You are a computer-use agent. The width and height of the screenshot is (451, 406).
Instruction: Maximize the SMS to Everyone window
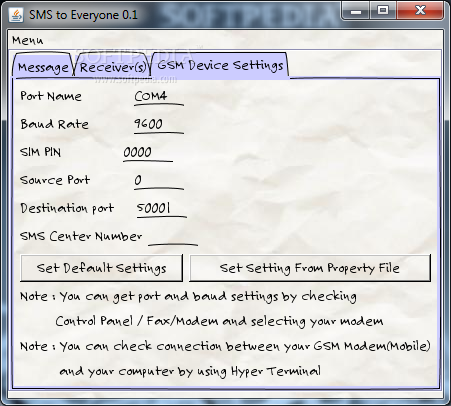[383, 11]
